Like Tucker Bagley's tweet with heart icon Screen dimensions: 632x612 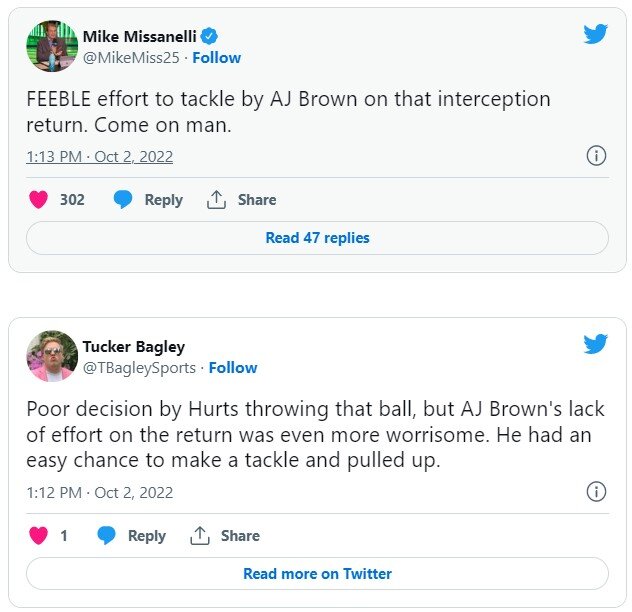point(39,536)
